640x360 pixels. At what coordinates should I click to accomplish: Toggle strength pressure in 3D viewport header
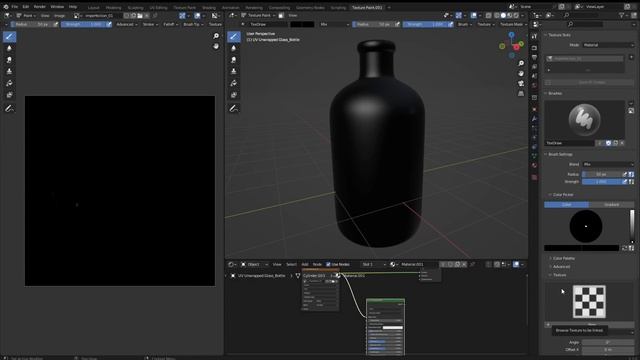[x=451, y=24]
